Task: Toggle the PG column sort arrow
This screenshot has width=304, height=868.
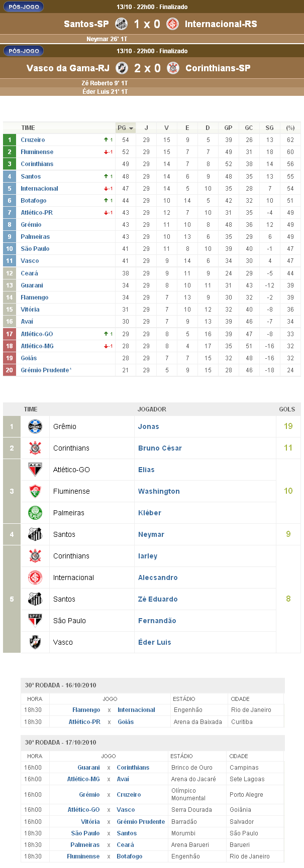Action: (131, 128)
